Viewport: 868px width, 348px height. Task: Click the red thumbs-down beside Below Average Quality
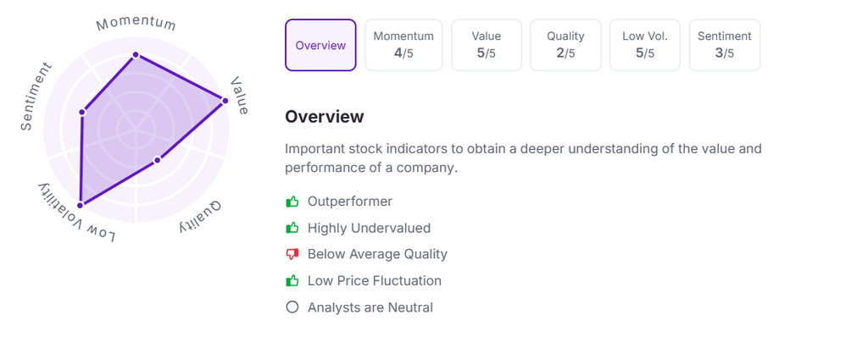292,254
